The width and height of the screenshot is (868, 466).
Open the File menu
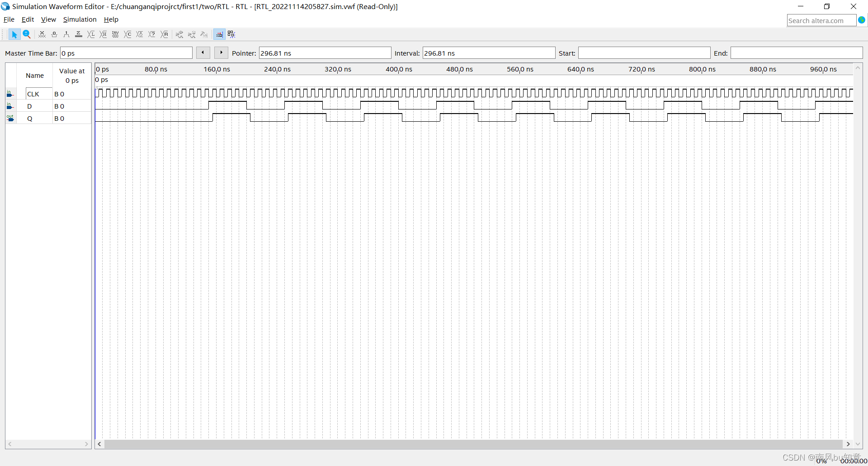coord(9,19)
